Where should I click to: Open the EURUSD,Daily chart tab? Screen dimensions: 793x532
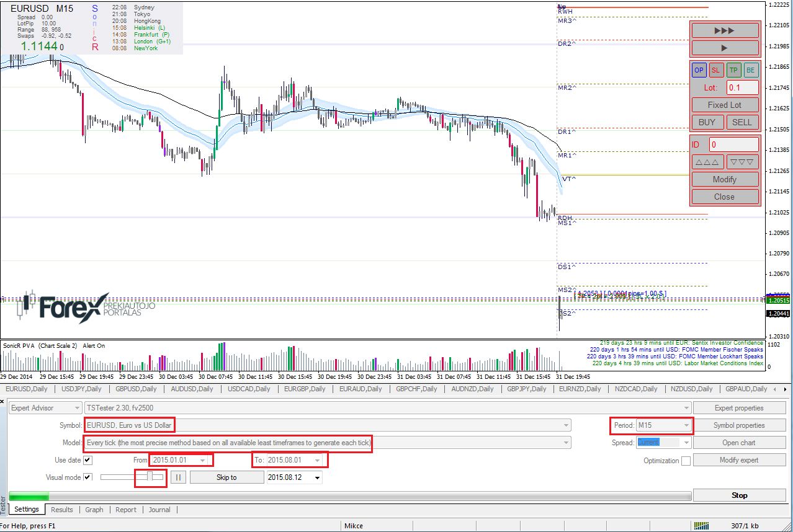(27, 389)
